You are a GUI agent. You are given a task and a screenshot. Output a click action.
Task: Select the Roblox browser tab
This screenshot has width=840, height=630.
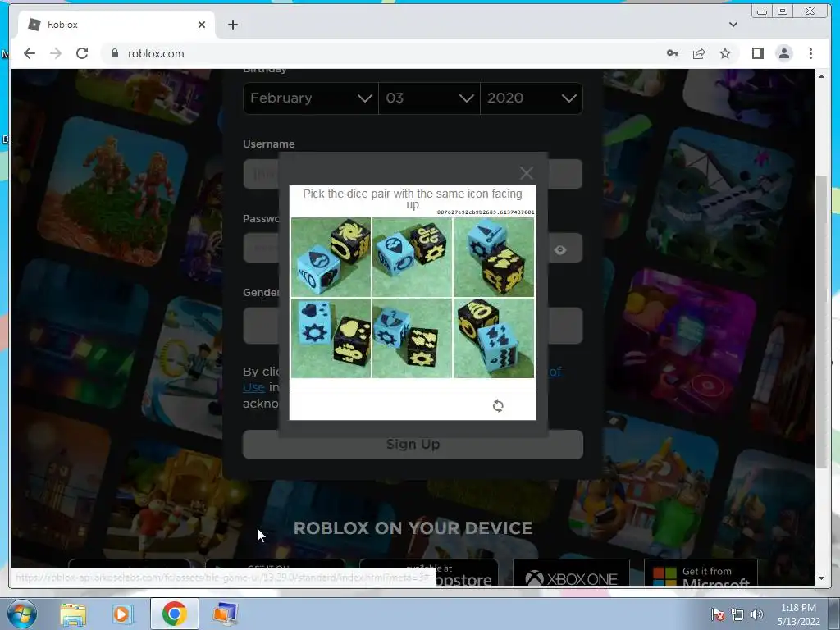(116, 25)
